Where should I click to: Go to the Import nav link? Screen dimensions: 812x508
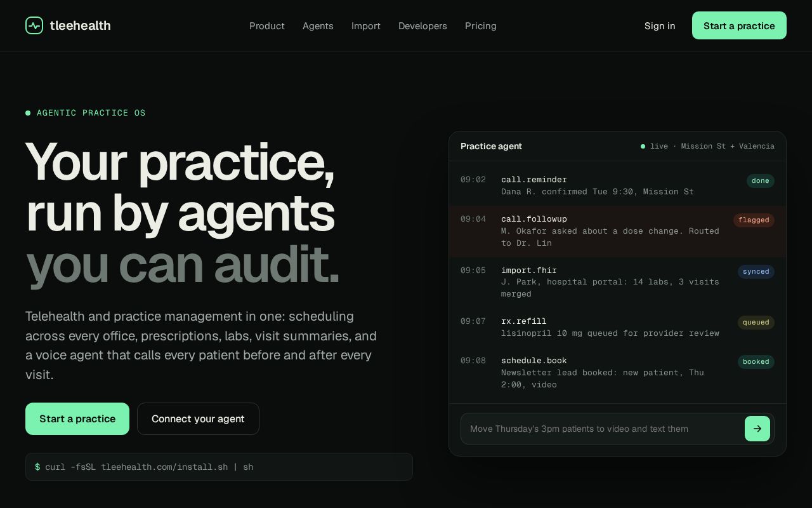(366, 26)
